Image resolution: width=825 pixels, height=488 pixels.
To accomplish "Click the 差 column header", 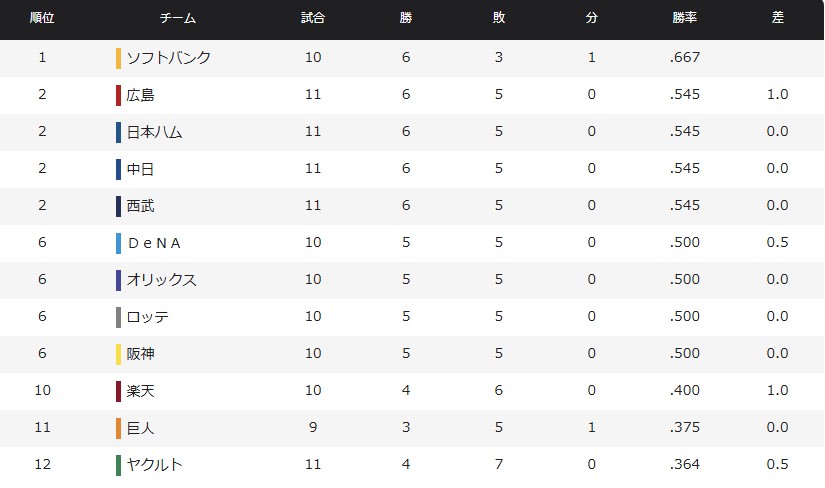I will tap(777, 19).
